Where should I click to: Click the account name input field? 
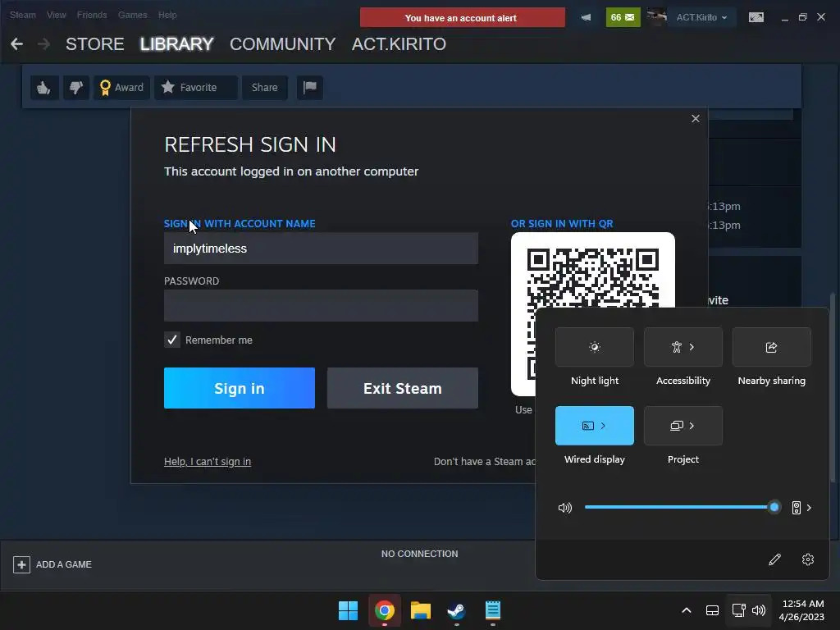click(x=321, y=248)
